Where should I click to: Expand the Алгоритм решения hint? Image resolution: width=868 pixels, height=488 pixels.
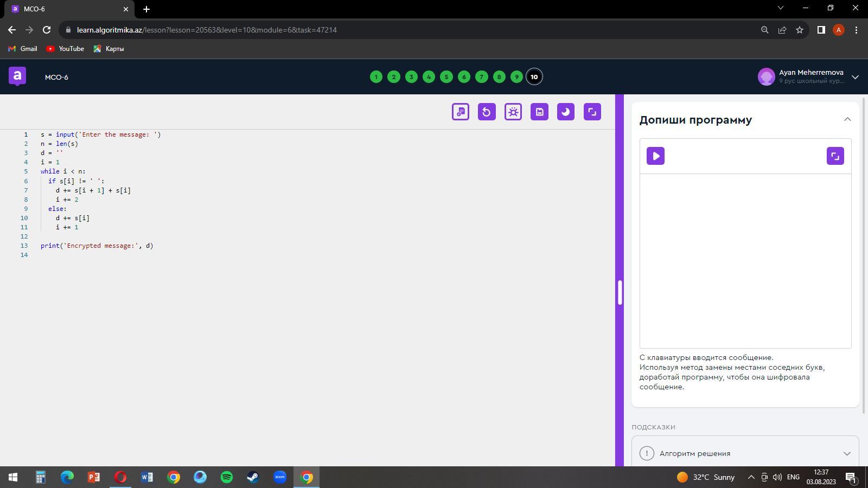click(x=745, y=453)
